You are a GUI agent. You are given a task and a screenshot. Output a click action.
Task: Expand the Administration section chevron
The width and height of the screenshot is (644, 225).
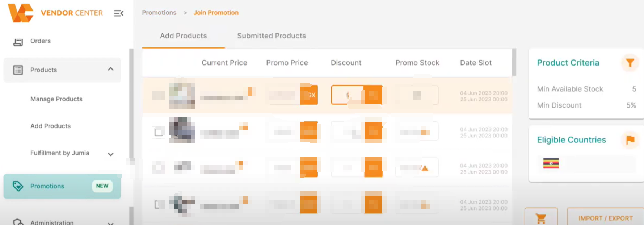pyautogui.click(x=111, y=223)
